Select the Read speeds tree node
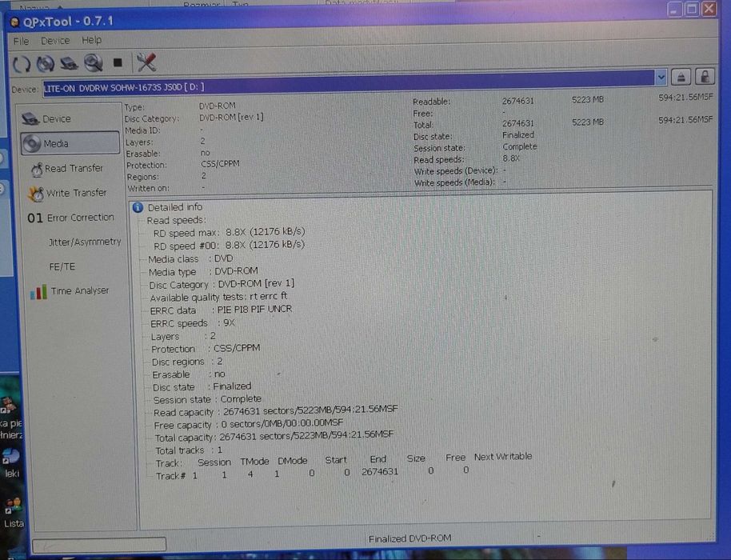Image resolution: width=731 pixels, height=560 pixels. coord(176,220)
